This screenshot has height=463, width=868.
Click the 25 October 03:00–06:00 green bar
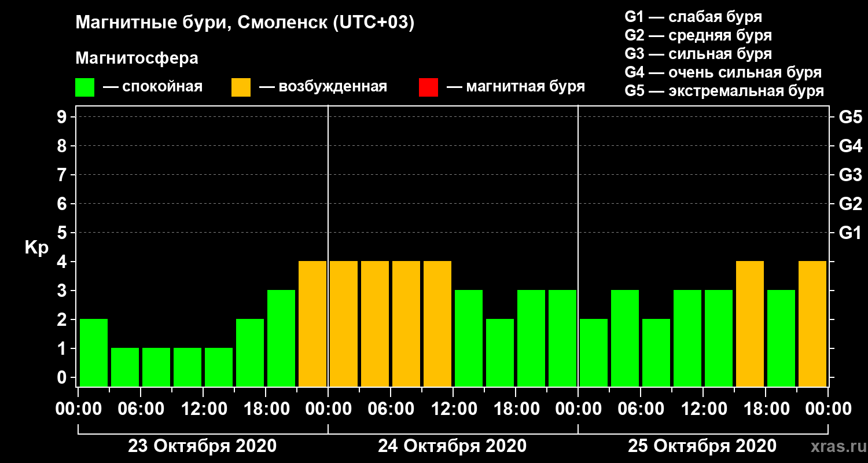625,338
